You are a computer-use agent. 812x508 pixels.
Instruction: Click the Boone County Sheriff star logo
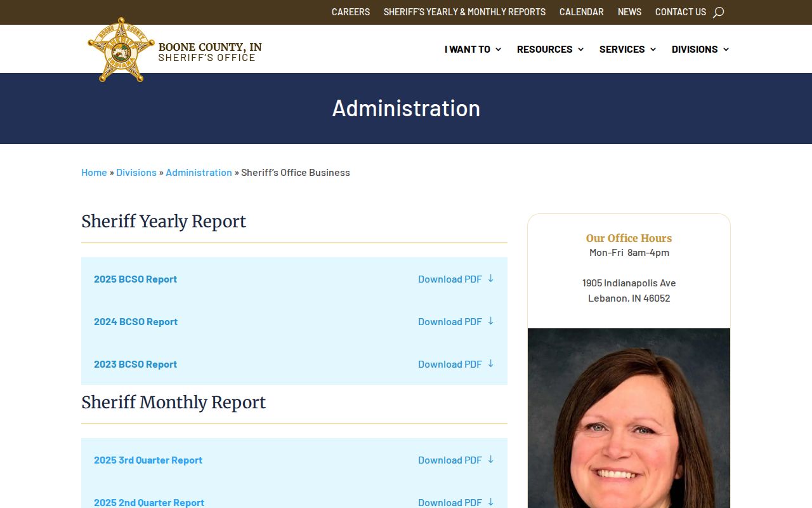(121, 50)
